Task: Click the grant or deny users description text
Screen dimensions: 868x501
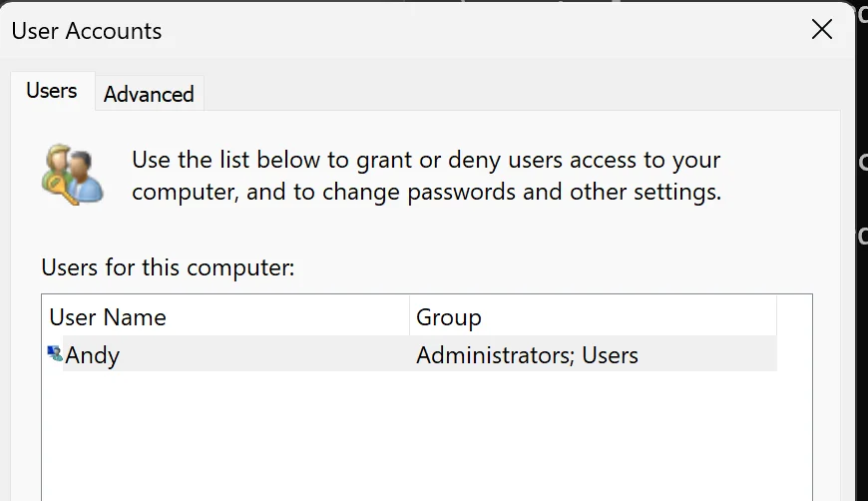Action: coord(426,160)
